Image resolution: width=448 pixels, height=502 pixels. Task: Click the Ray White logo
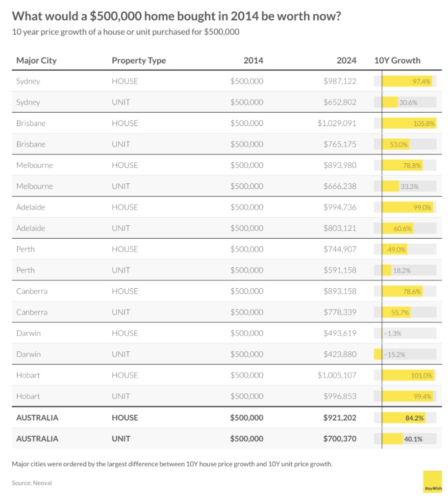coord(432,481)
